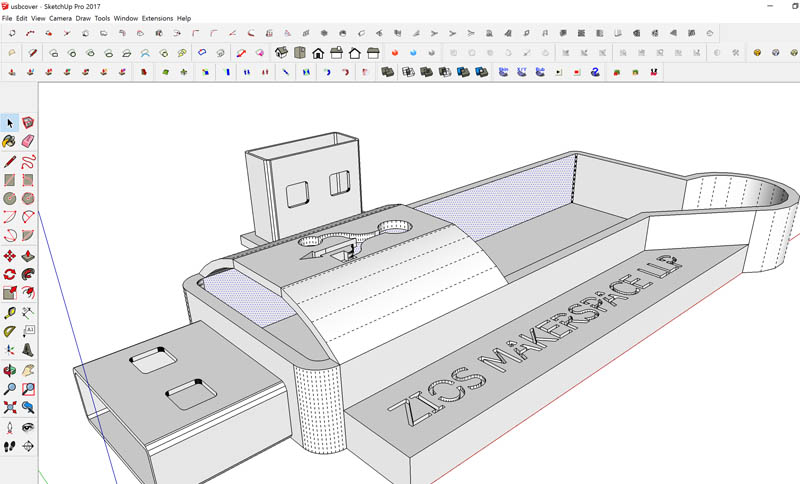This screenshot has width=800, height=484.
Task: Open the View menu
Action: coord(38,18)
